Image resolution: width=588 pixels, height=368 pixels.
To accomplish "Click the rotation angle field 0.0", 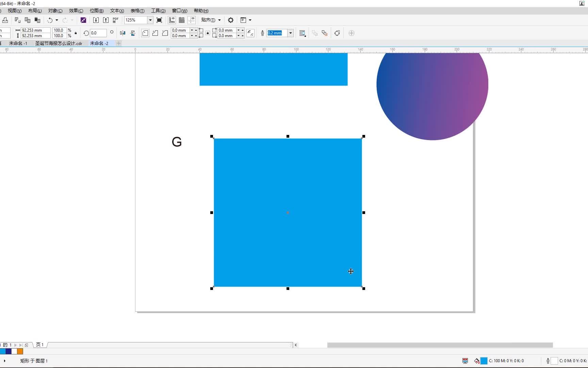I will pos(98,33).
